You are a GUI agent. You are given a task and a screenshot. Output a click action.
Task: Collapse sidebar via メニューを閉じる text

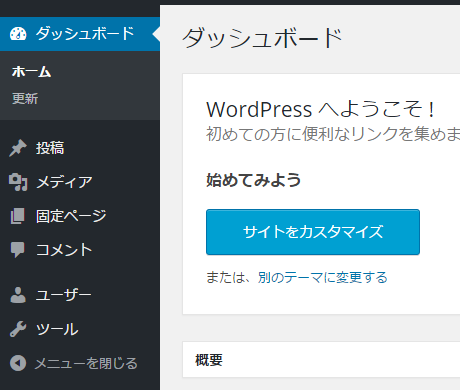coord(86,363)
